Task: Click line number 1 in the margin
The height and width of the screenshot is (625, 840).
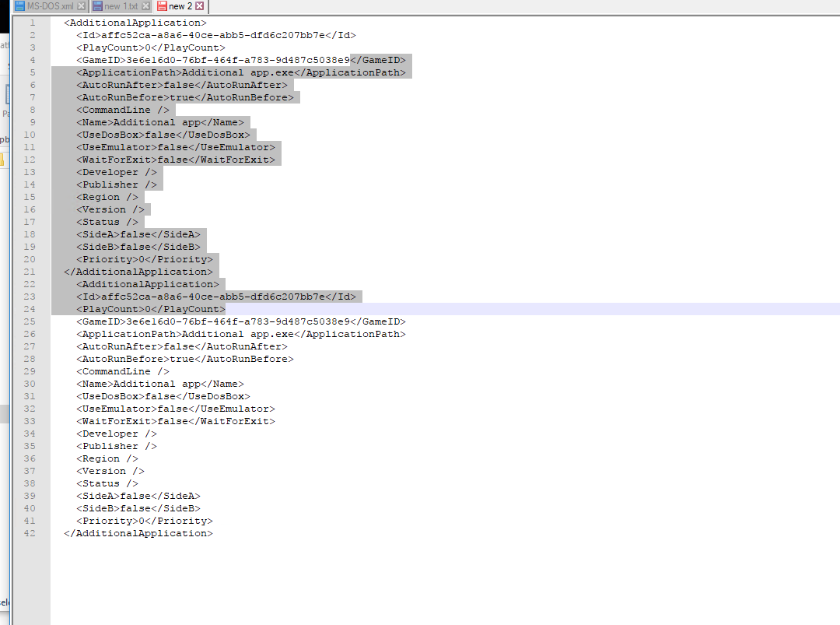Action: point(32,23)
